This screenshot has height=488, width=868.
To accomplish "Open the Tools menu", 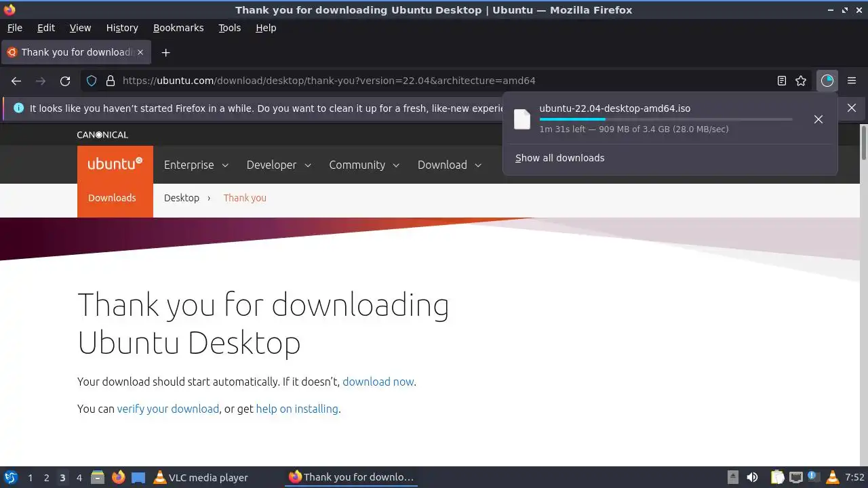I will pyautogui.click(x=230, y=28).
